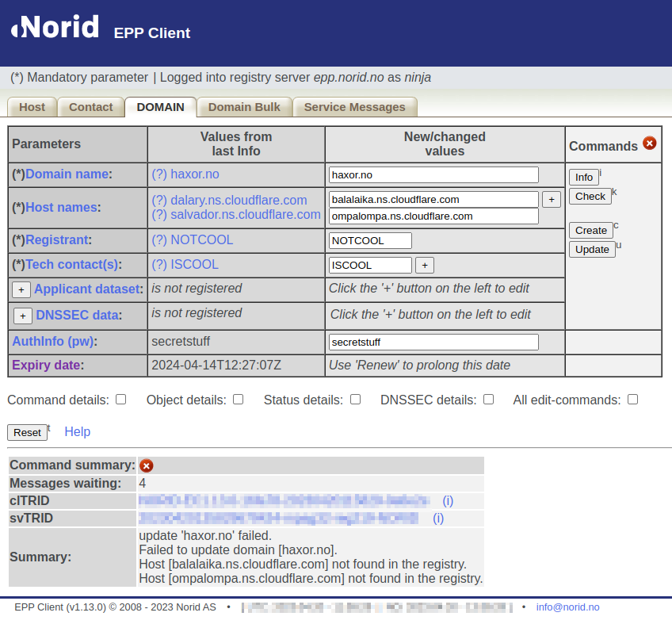Focus the domain name input containing haxor.no
This screenshot has height=624, width=672.
click(433, 175)
